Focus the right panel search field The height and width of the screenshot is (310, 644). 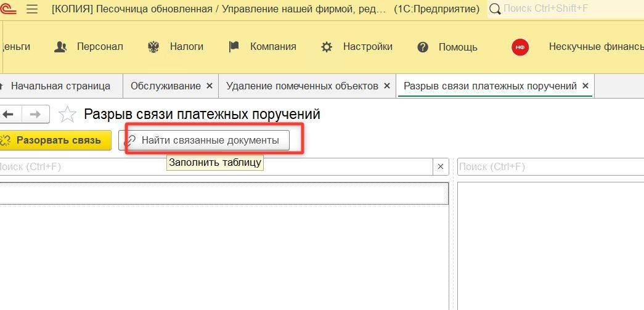[550, 166]
